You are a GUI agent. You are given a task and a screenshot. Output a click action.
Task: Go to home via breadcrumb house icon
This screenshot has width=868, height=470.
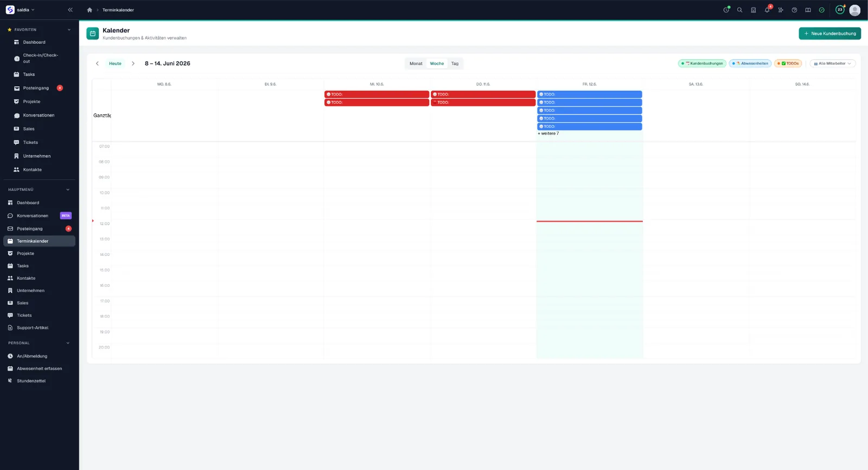tap(90, 10)
